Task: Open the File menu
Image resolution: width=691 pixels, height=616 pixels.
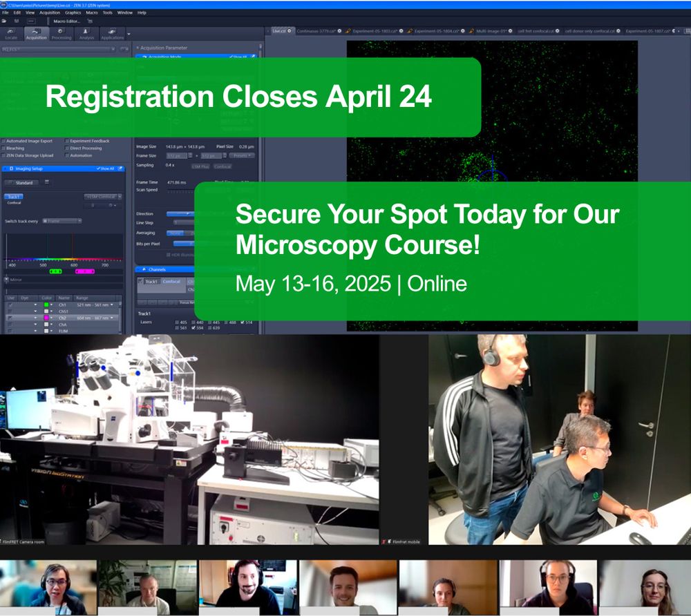Action: [x=6, y=12]
